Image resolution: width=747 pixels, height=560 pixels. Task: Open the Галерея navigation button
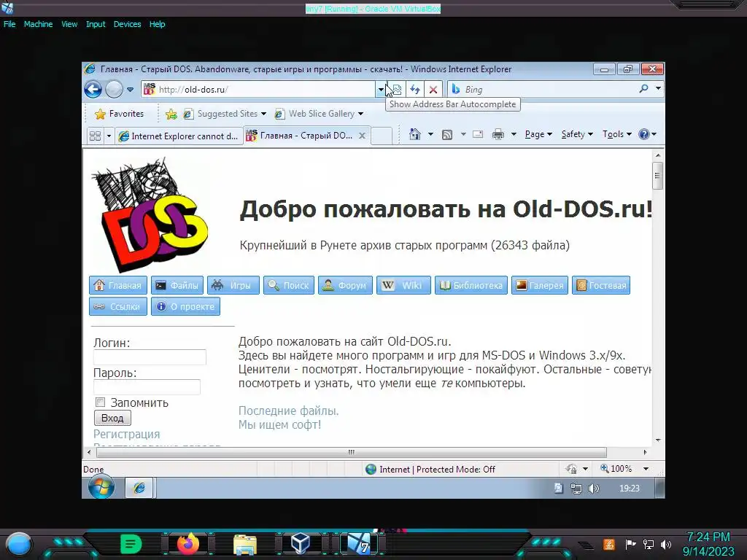[x=540, y=285]
